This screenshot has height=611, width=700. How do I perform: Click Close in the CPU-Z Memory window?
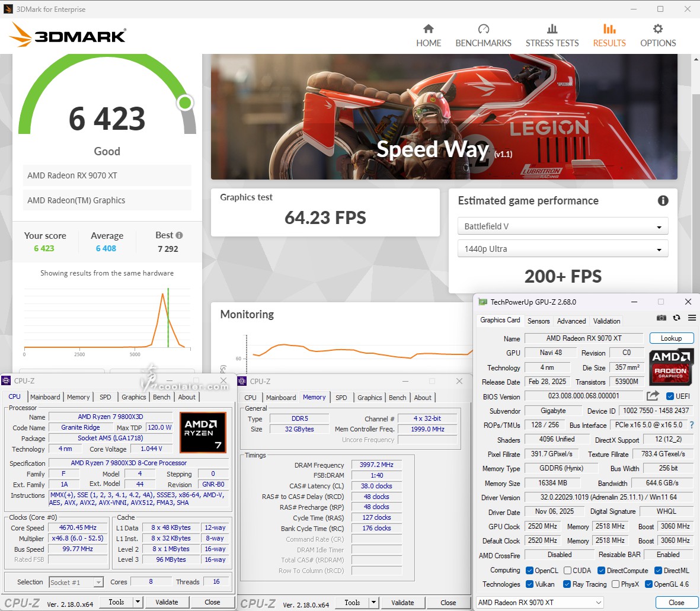[x=448, y=603]
